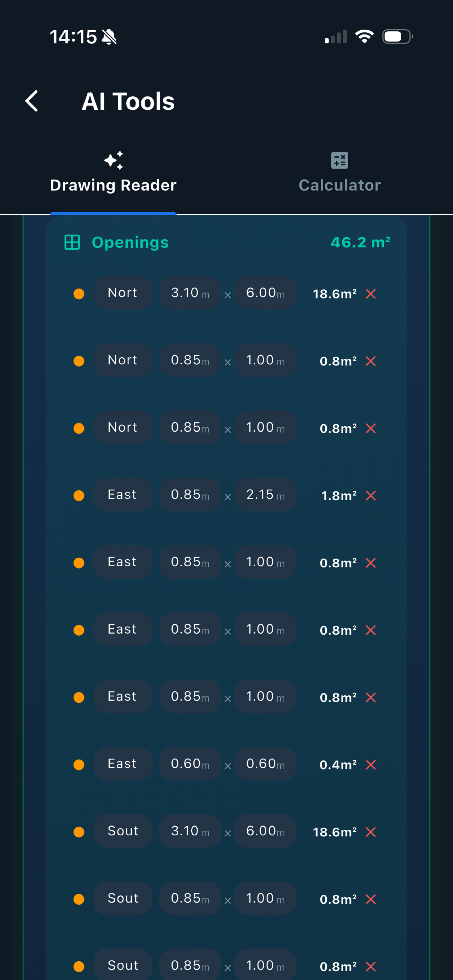Tap the silent bell icon in status bar
Screen dimensions: 453x980
point(109,37)
